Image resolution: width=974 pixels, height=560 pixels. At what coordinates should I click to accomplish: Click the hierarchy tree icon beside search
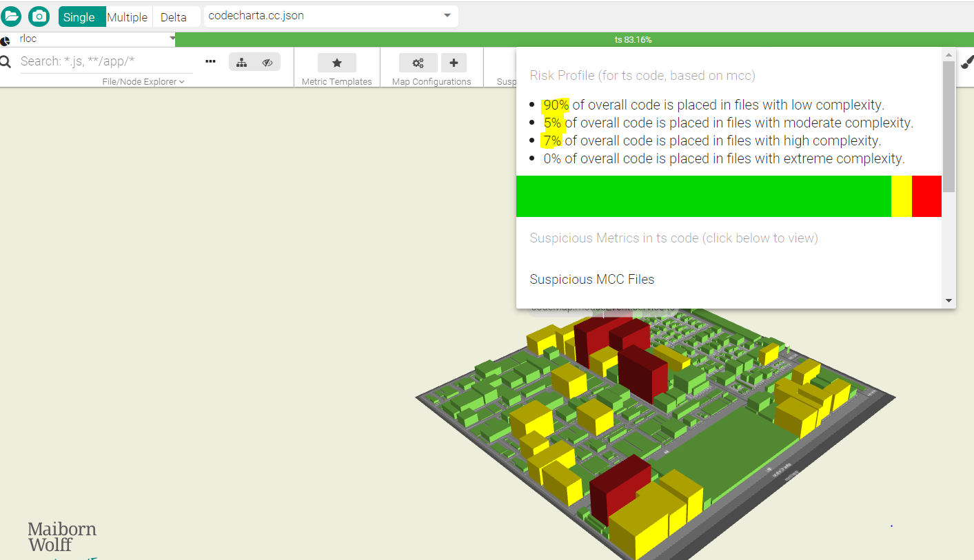click(x=241, y=61)
